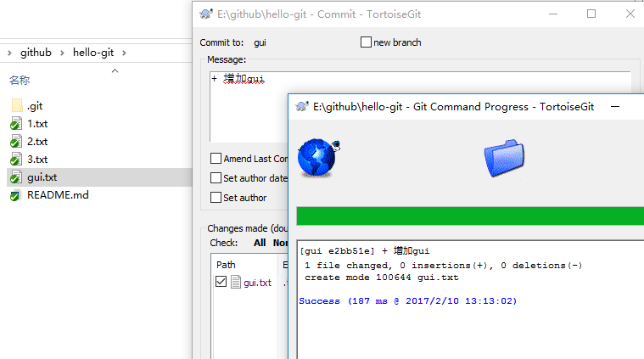Click the green progress bar

[x=470, y=216]
